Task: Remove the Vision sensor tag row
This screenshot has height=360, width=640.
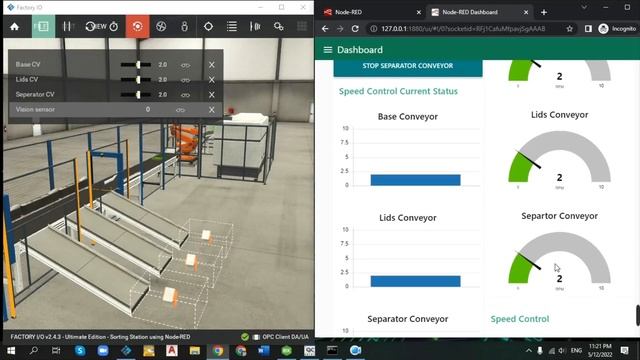Action: pyautogui.click(x=211, y=110)
